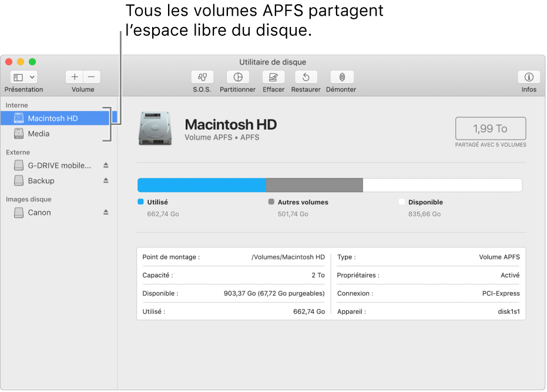The image size is (547, 392).
Task: Click the disk1s1 device value
Action: click(509, 312)
